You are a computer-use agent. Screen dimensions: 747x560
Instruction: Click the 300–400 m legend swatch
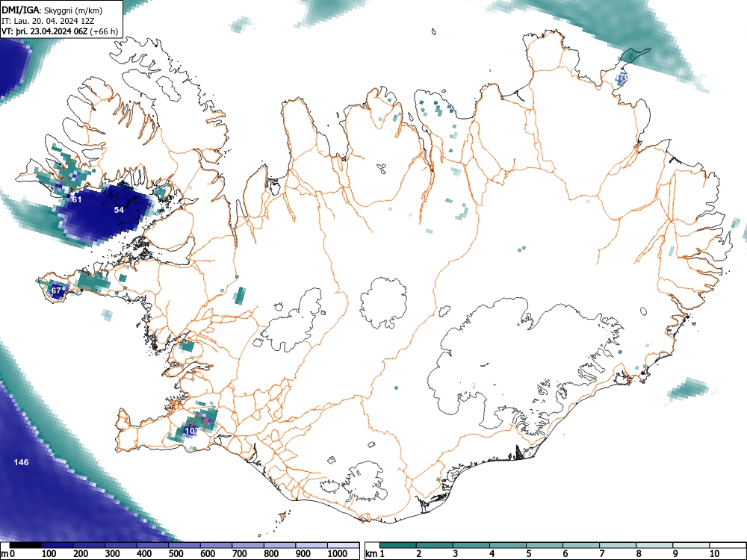pos(120,545)
